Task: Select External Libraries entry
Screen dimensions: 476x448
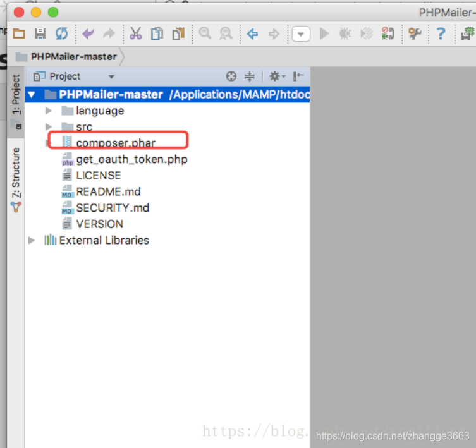Action: pos(104,240)
